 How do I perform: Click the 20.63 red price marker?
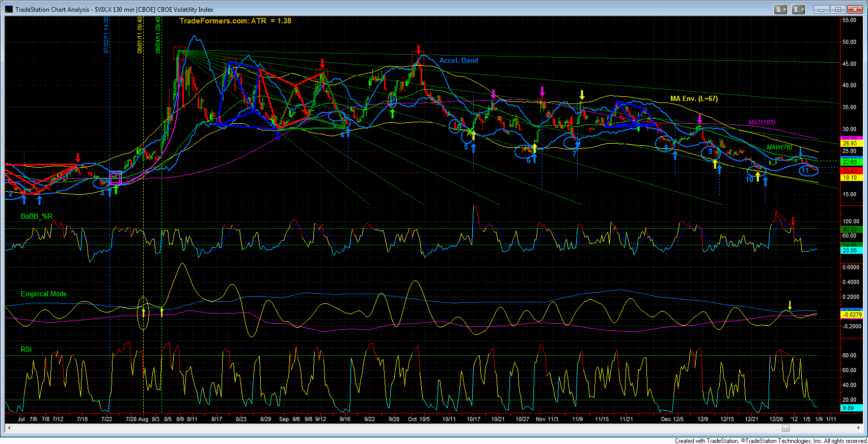coord(851,171)
